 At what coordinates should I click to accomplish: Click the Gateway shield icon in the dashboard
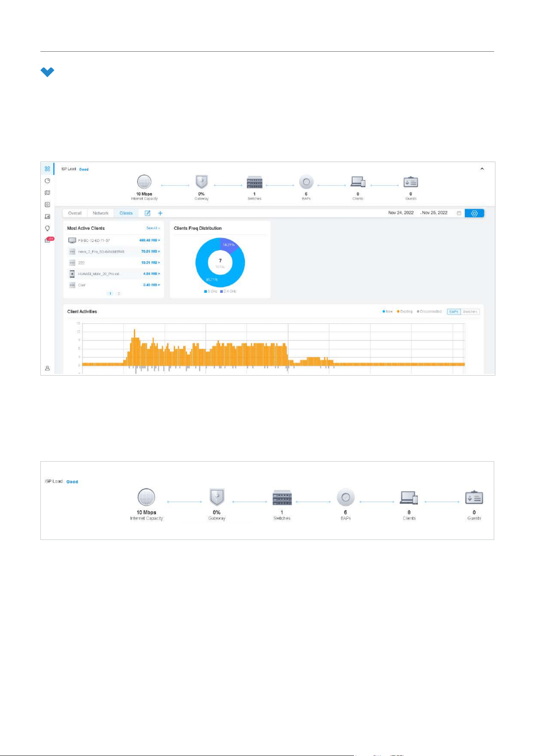pyautogui.click(x=201, y=182)
